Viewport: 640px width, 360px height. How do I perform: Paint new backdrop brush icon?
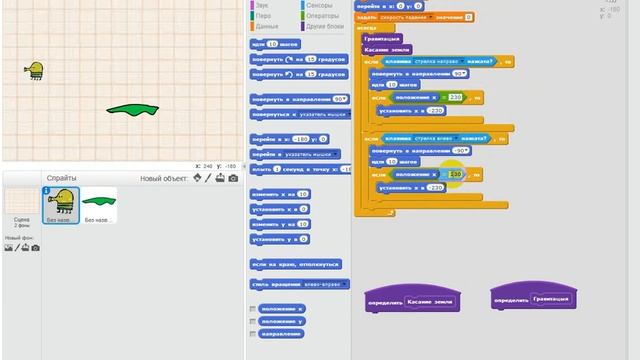pos(17,248)
